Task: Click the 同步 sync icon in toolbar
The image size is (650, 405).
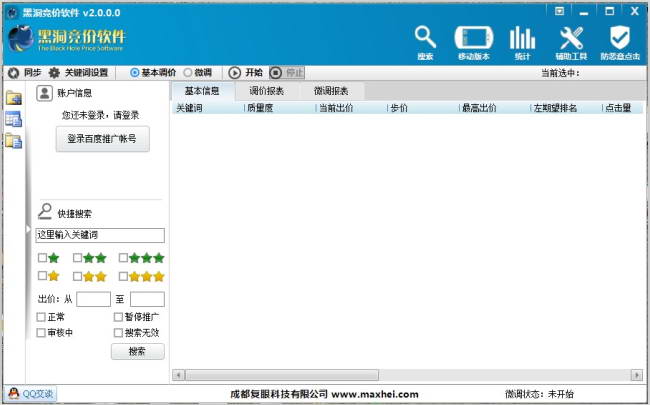Action: pyautogui.click(x=14, y=73)
